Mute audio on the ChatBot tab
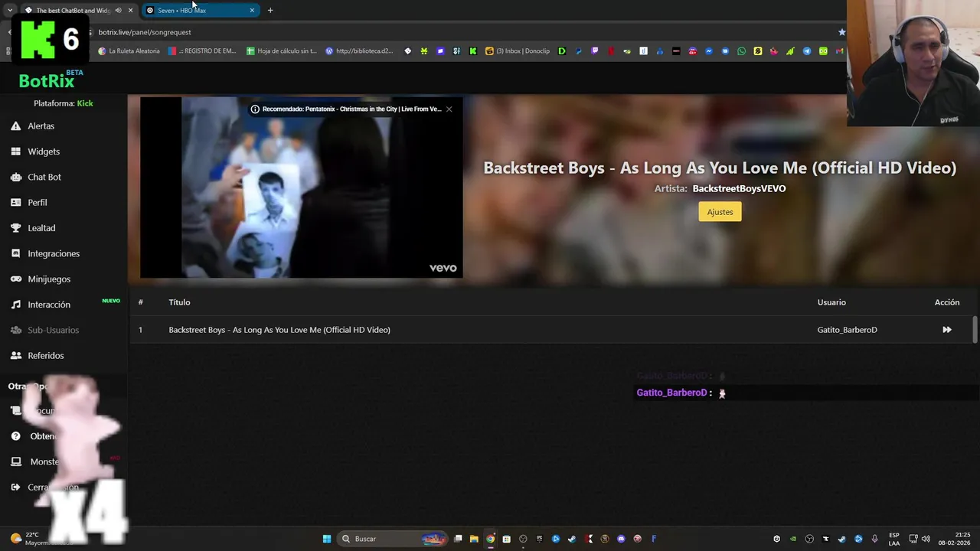The image size is (980, 551). tap(118, 11)
